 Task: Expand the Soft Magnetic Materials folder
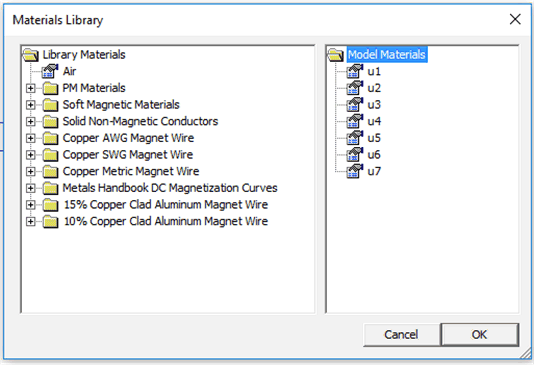[31, 105]
